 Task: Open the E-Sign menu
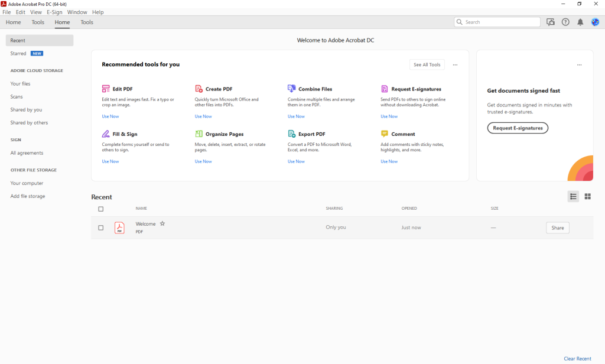coord(54,12)
